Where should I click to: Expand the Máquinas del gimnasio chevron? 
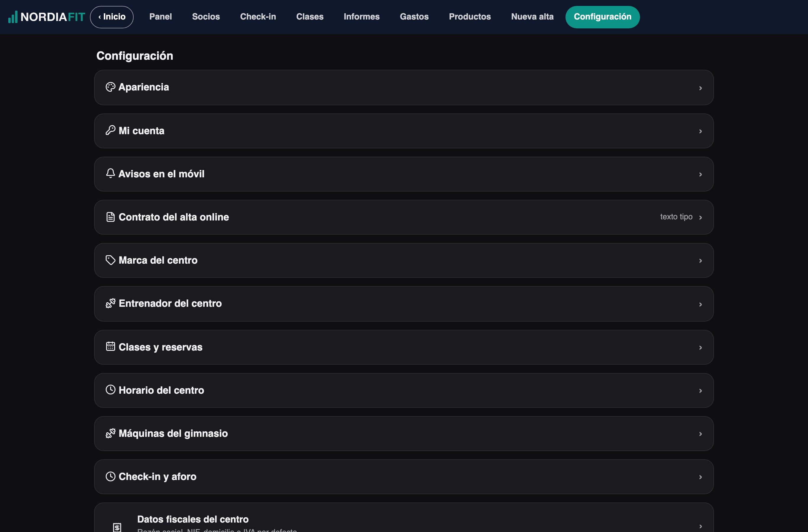700,434
